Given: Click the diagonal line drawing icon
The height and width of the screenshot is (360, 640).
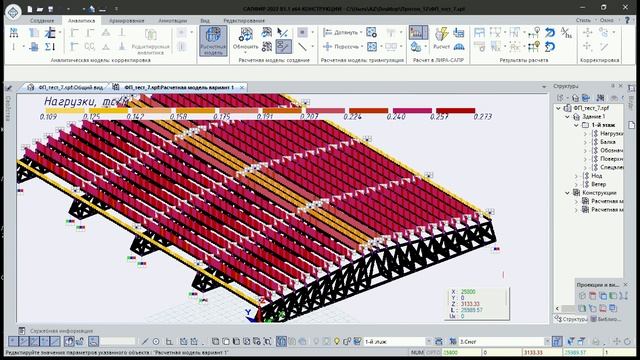Looking at the screenshot, I should (302, 47).
